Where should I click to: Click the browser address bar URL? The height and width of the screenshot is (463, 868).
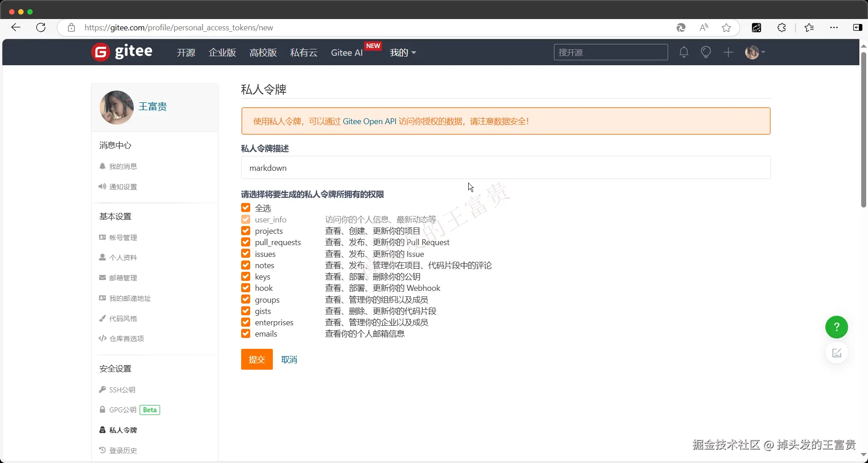179,28
